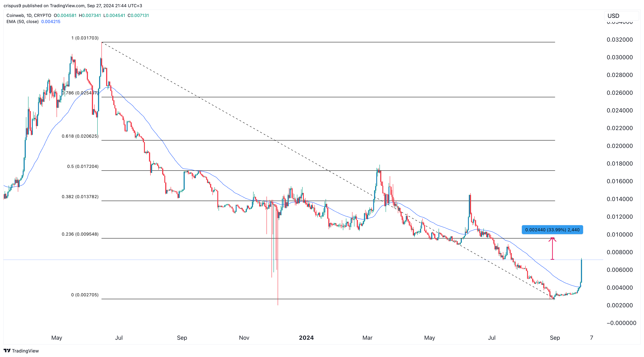Click Fib level label 1 (0.031703)
The image size is (644, 357).
[85, 38]
